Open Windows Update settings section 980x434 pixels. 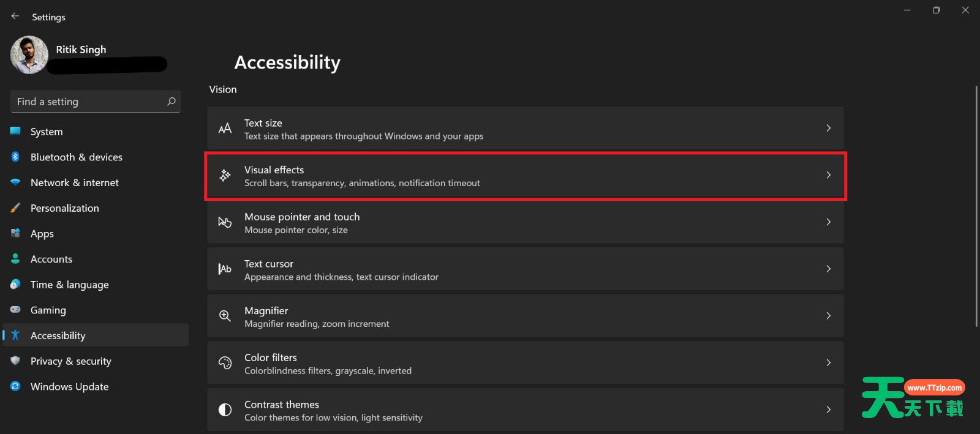(69, 387)
